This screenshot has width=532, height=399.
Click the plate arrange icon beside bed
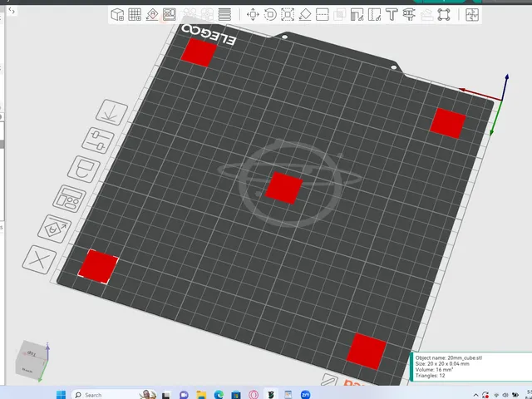69,199
